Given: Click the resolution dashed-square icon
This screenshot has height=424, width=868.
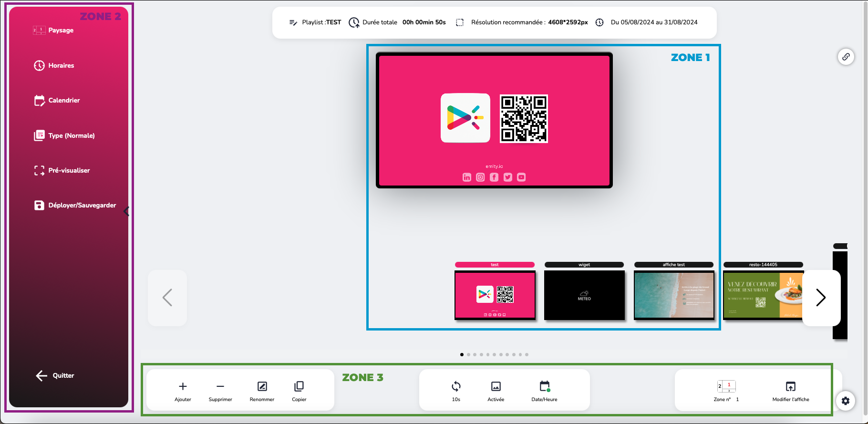Looking at the screenshot, I should (460, 22).
